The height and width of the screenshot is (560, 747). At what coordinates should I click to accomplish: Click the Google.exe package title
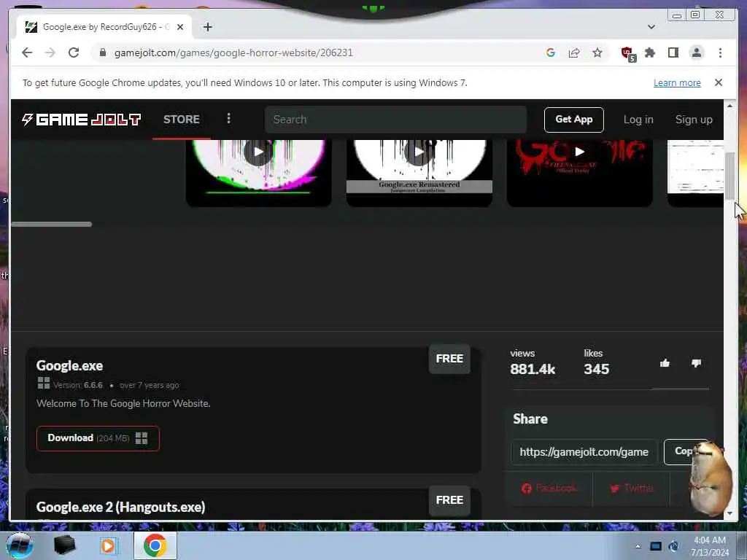click(x=69, y=366)
